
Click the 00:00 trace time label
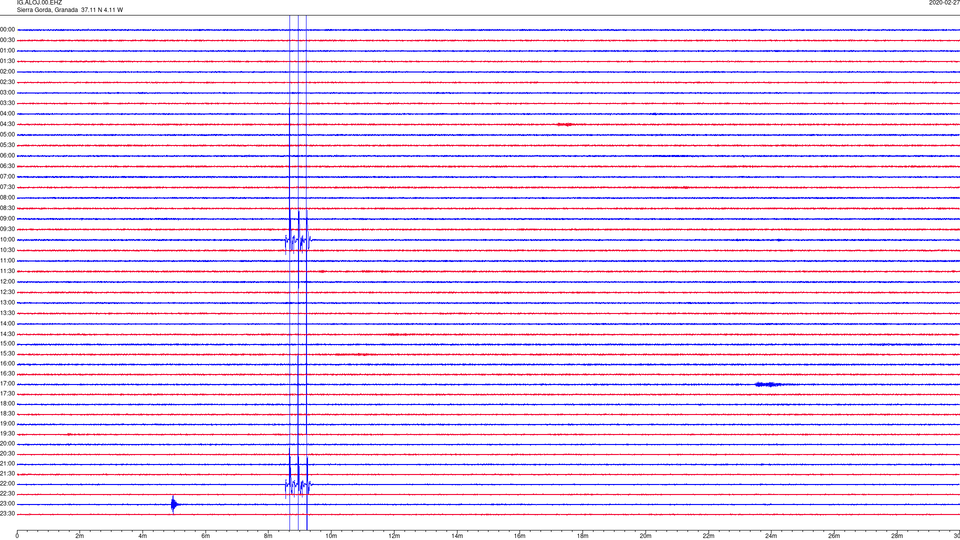[7, 29]
